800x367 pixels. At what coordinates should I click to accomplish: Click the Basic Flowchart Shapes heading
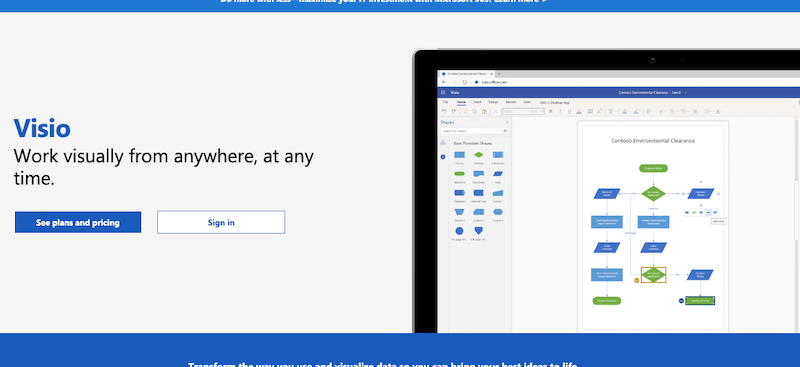pos(472,143)
